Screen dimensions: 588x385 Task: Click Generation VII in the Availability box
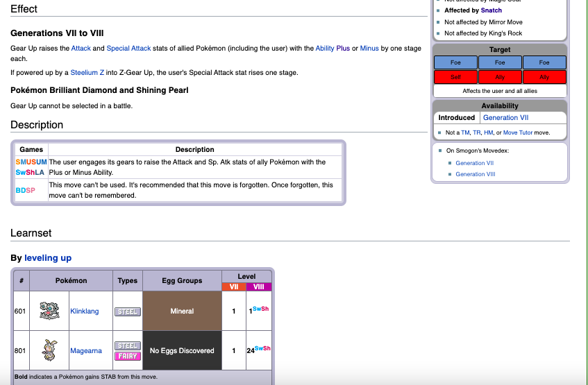[505, 117]
